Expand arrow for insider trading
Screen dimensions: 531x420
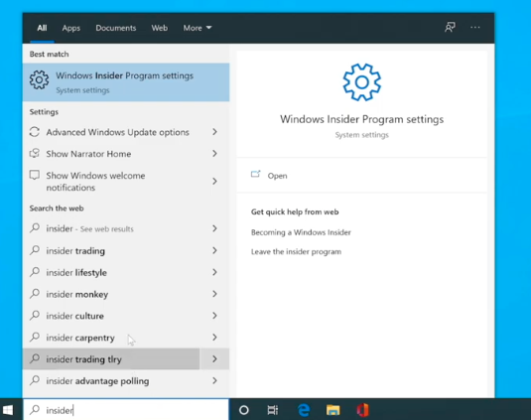(214, 250)
